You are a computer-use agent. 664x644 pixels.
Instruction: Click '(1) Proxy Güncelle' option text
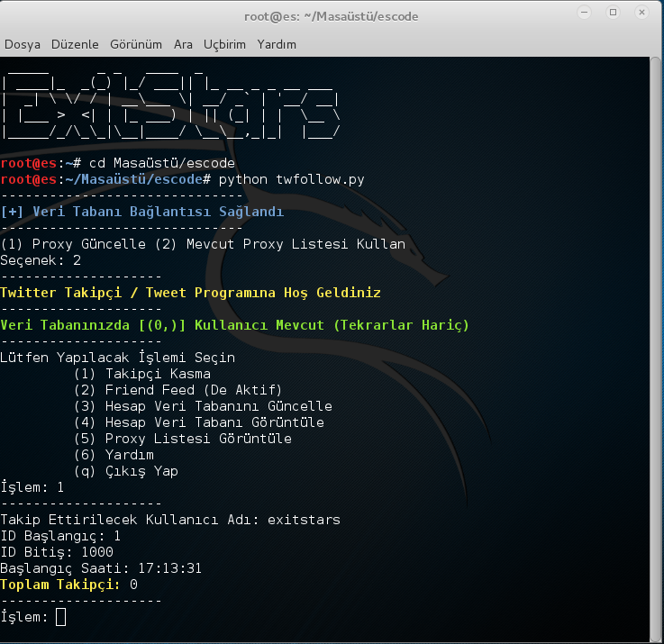(x=73, y=244)
